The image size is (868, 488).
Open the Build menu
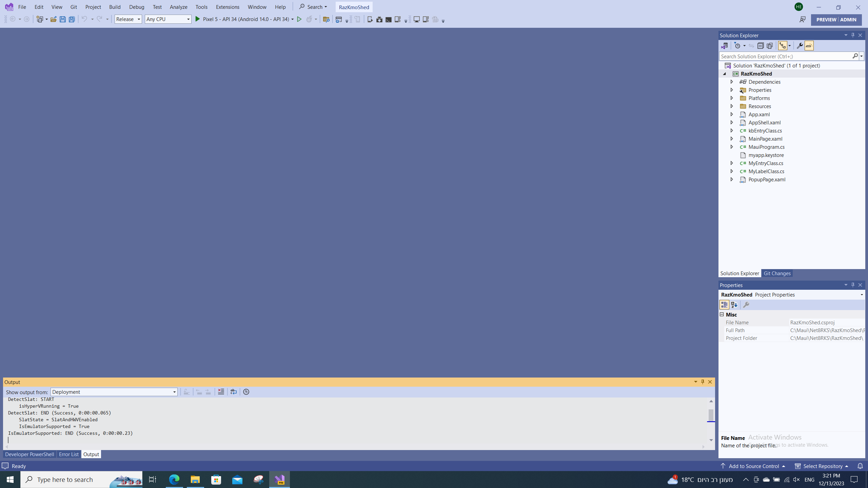pyautogui.click(x=115, y=7)
